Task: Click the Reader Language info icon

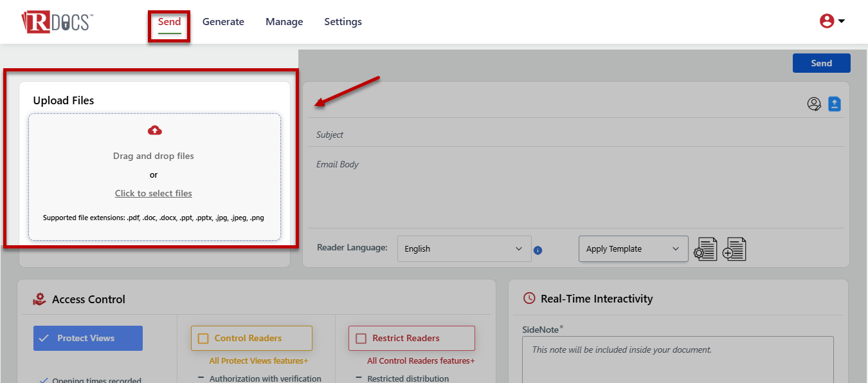Action: [x=538, y=250]
